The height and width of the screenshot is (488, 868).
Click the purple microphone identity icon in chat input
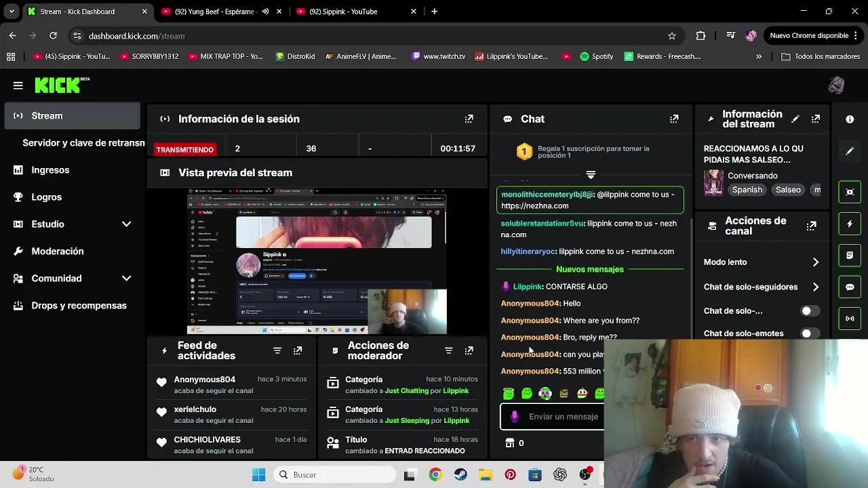(515, 416)
